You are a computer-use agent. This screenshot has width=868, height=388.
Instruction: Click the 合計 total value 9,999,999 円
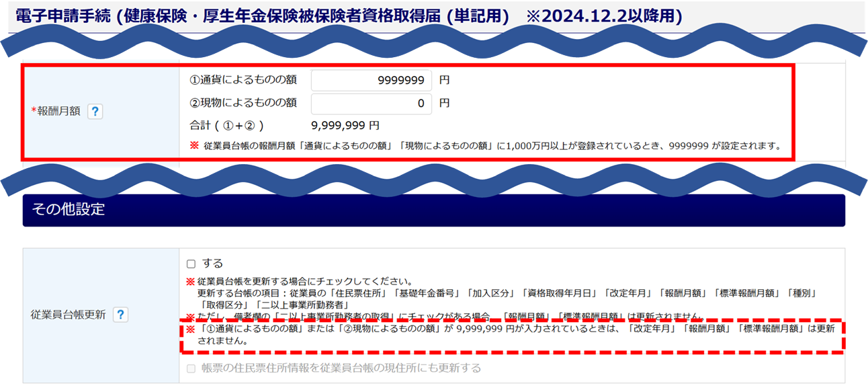[x=345, y=126]
